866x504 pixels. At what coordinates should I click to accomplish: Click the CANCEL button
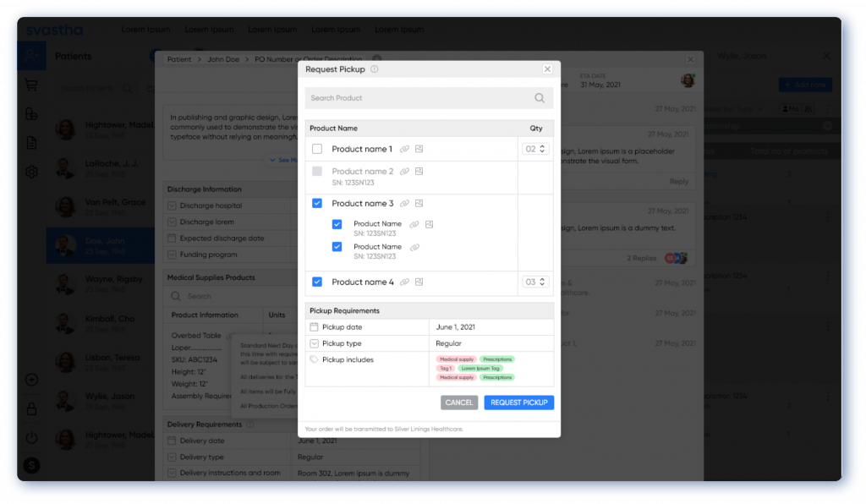point(459,403)
